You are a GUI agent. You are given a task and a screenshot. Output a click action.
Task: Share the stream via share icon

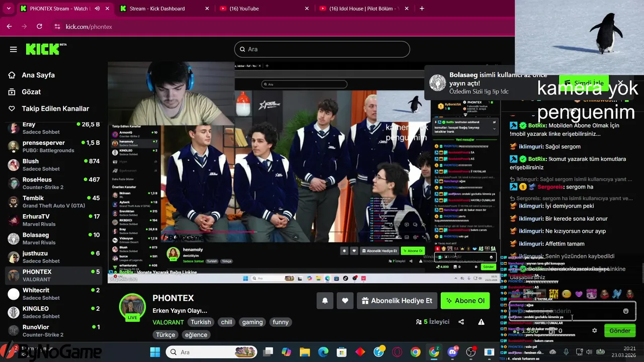461,322
